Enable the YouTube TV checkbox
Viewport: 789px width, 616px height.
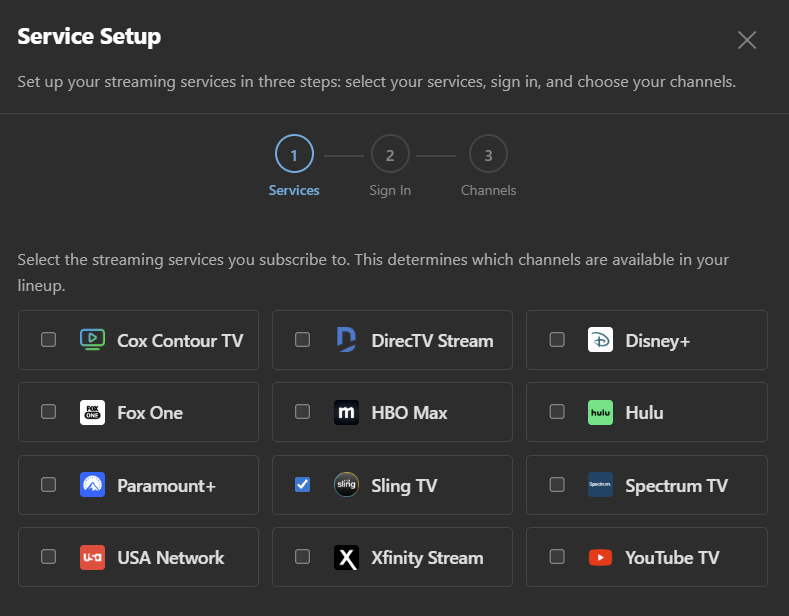557,557
